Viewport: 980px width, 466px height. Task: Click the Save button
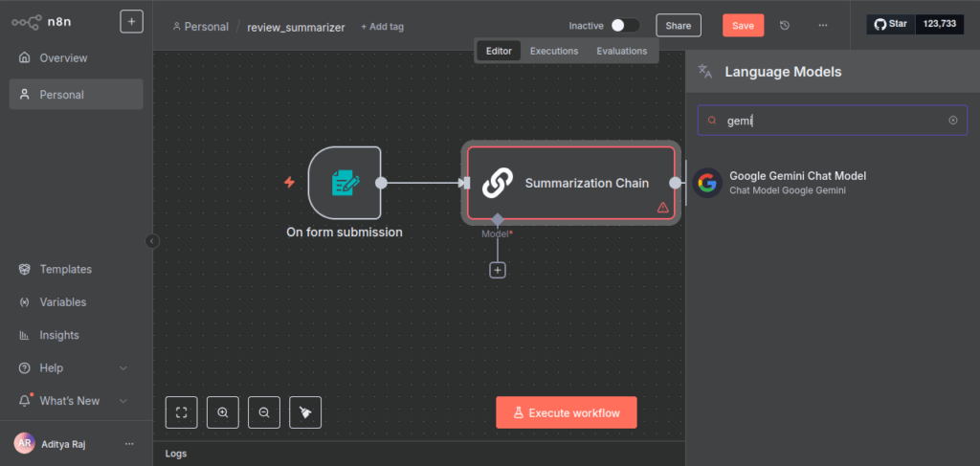743,26
